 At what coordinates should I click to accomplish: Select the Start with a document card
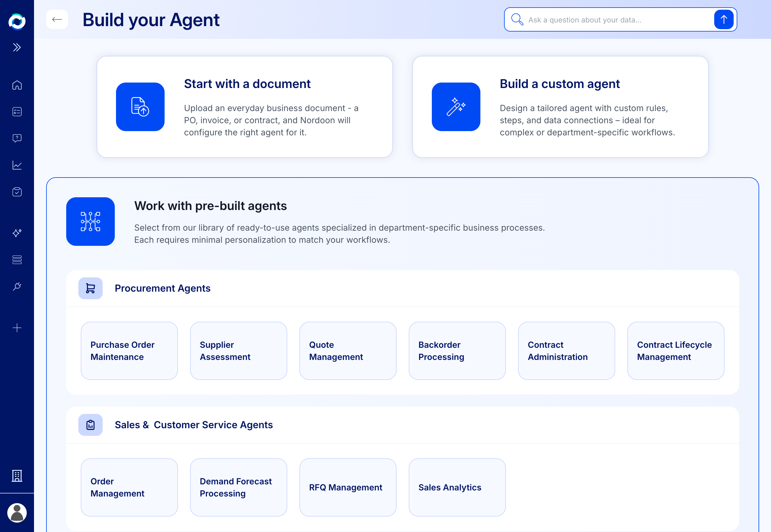[x=244, y=107]
